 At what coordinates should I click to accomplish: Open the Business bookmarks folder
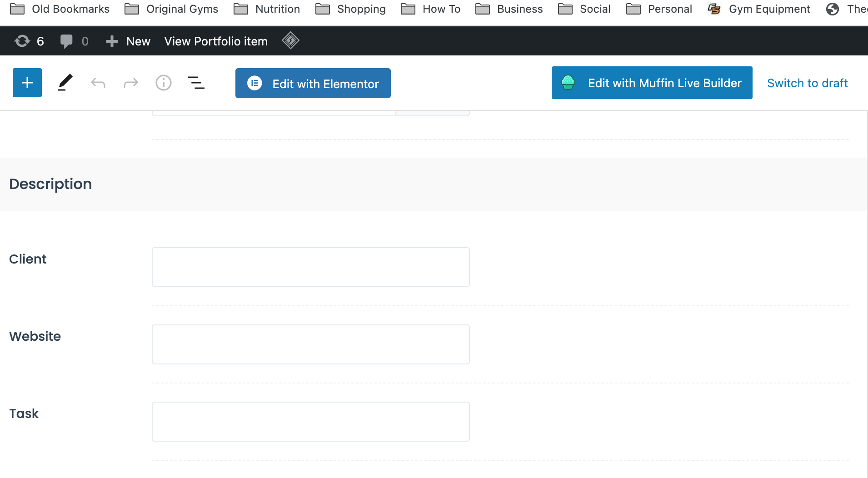(509, 9)
